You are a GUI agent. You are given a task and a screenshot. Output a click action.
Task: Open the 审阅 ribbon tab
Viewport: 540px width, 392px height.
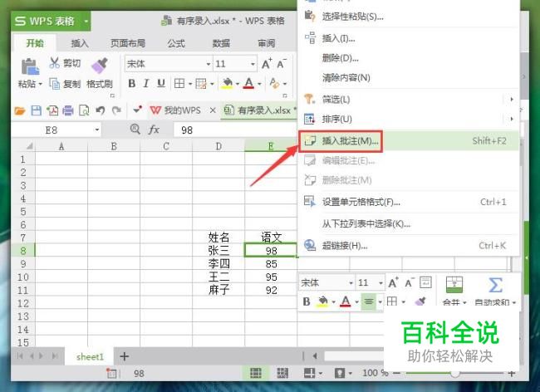coord(267,43)
